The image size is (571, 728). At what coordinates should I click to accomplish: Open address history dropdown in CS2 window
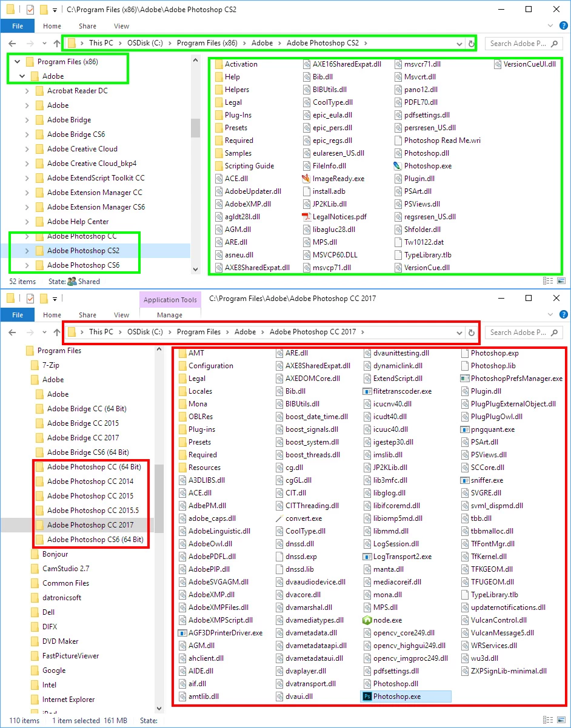pos(460,44)
